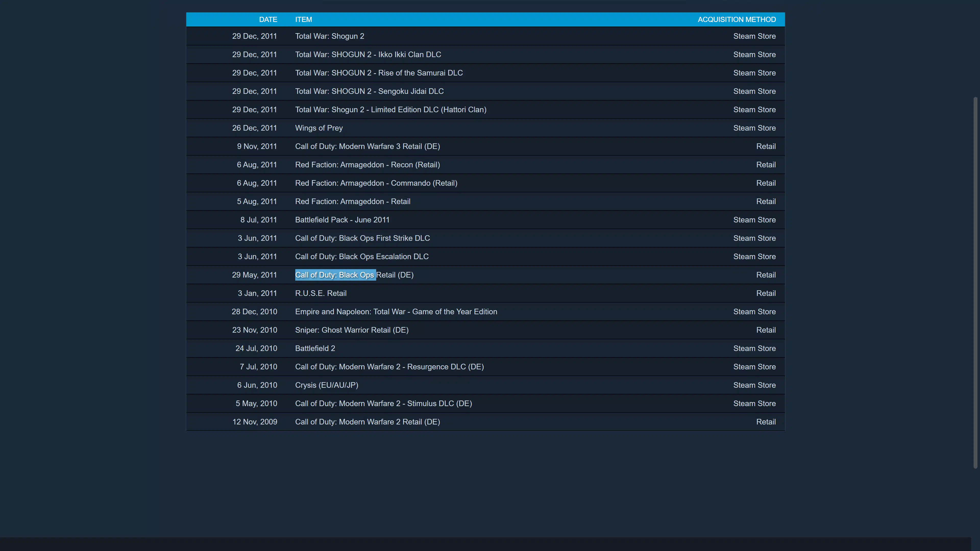The image size is (980, 551).
Task: Click Steam Store in the Wings of Prey row
Action: point(754,128)
